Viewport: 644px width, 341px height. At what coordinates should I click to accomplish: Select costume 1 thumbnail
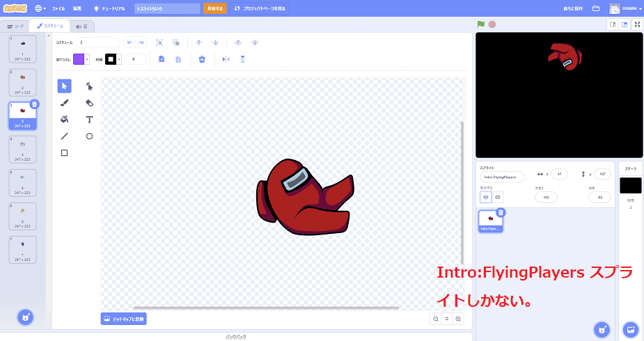pyautogui.click(x=22, y=49)
